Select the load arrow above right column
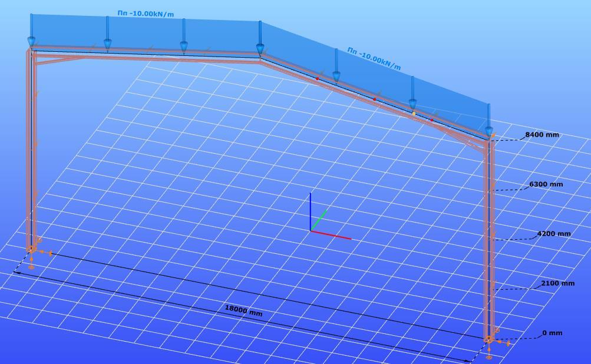 click(489, 121)
